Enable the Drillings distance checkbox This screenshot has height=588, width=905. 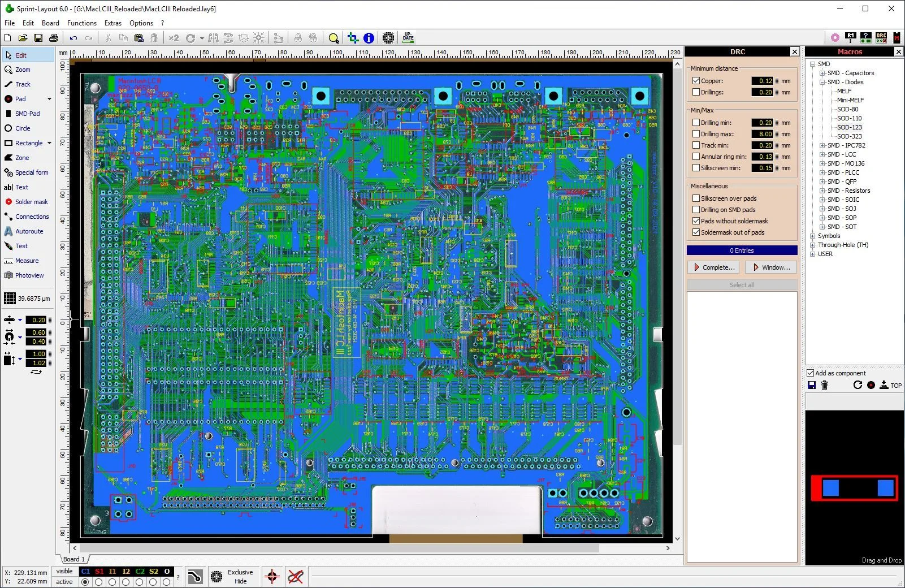(696, 92)
